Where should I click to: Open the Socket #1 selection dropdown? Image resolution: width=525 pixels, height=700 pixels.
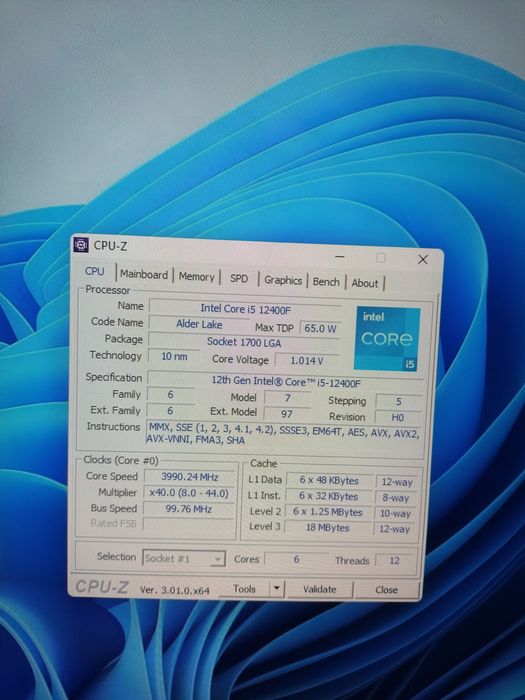pyautogui.click(x=183, y=558)
